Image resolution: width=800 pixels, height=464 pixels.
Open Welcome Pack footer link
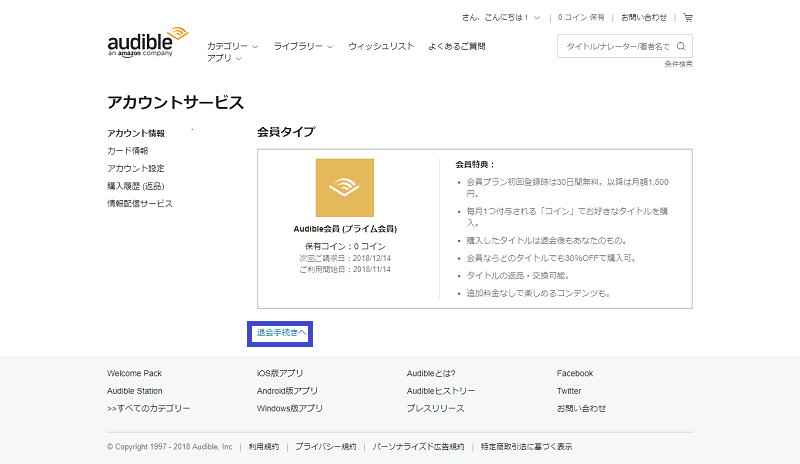134,373
